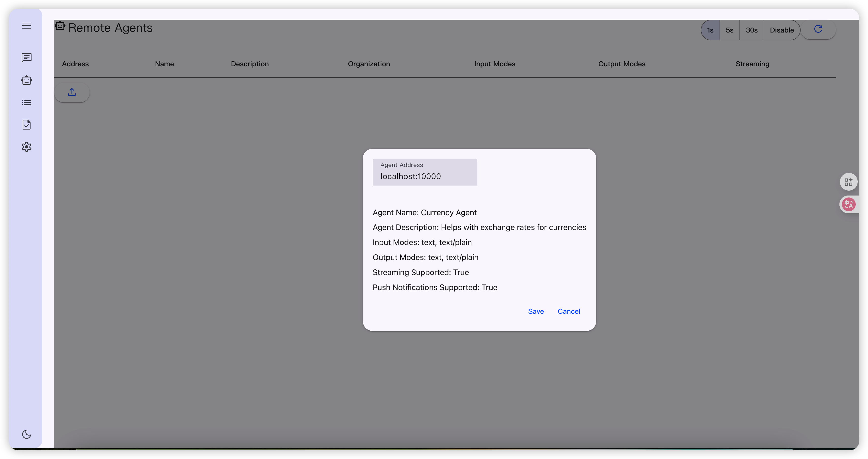Screen dimensions: 868x459
Task: Click the grid sparkle floating icon
Action: 849,182
